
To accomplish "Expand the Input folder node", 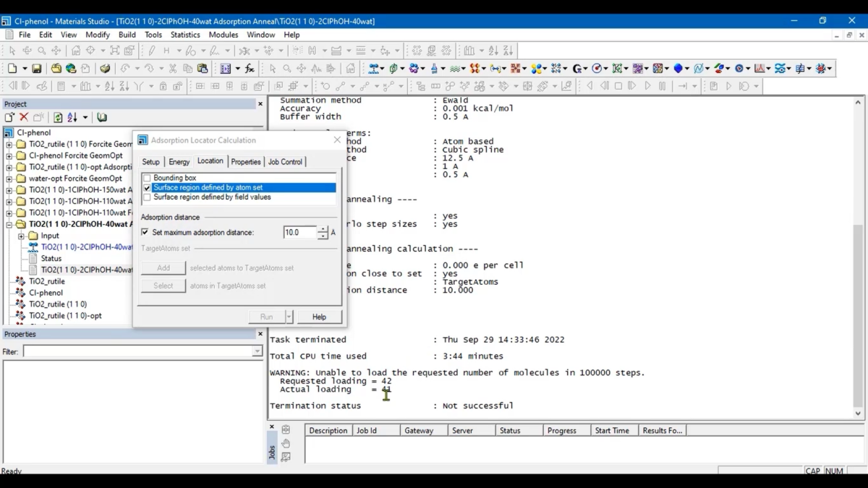I will tap(22, 236).
